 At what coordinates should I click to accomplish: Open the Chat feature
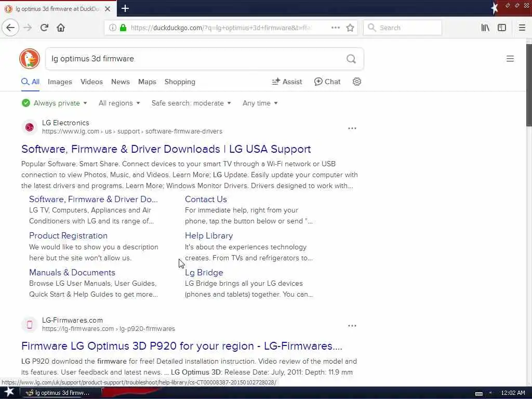tap(327, 82)
